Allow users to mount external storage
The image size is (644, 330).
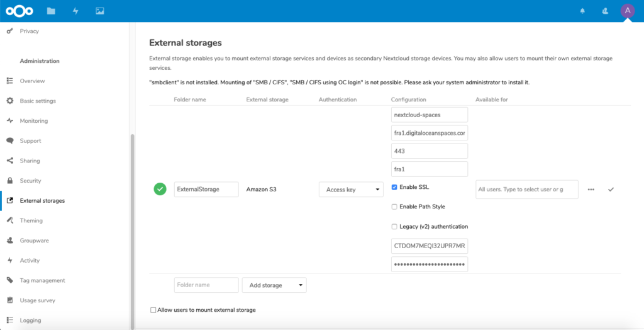coord(153,310)
